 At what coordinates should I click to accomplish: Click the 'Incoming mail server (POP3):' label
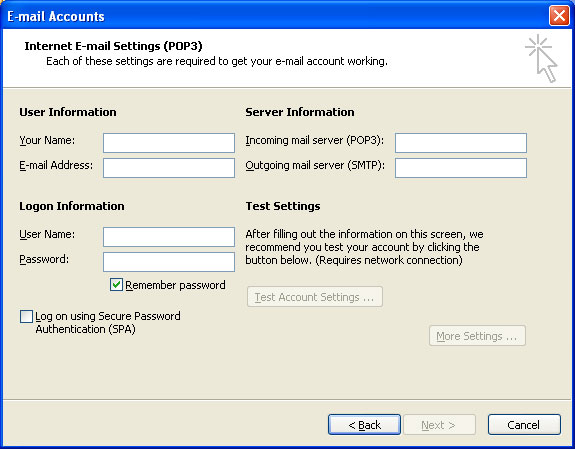(x=315, y=140)
